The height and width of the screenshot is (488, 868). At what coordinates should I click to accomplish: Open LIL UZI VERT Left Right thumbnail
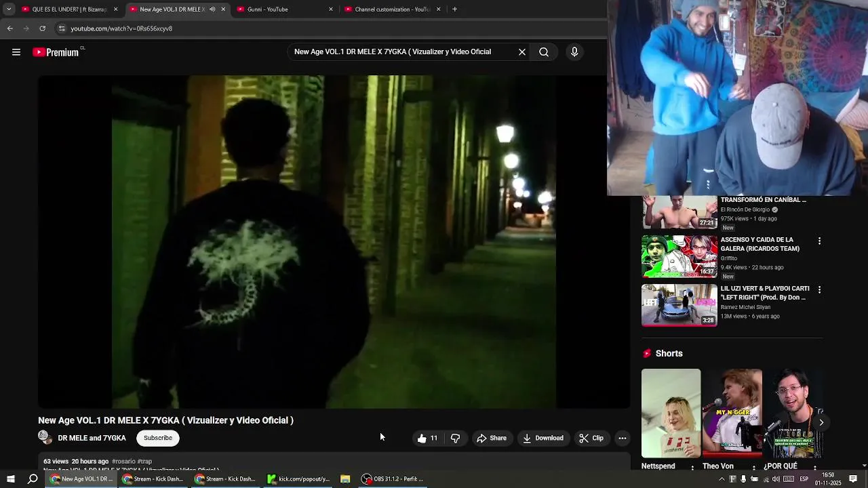click(x=679, y=305)
